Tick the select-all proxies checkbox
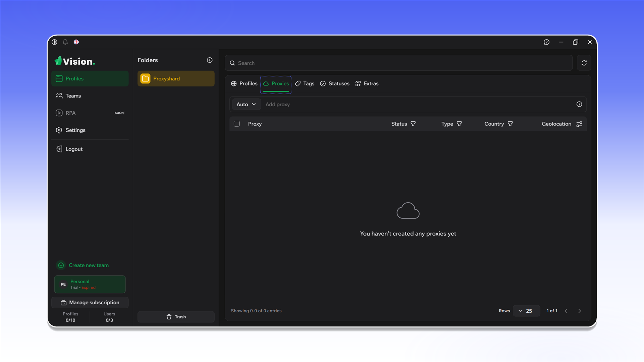The width and height of the screenshot is (644, 362). [x=236, y=124]
